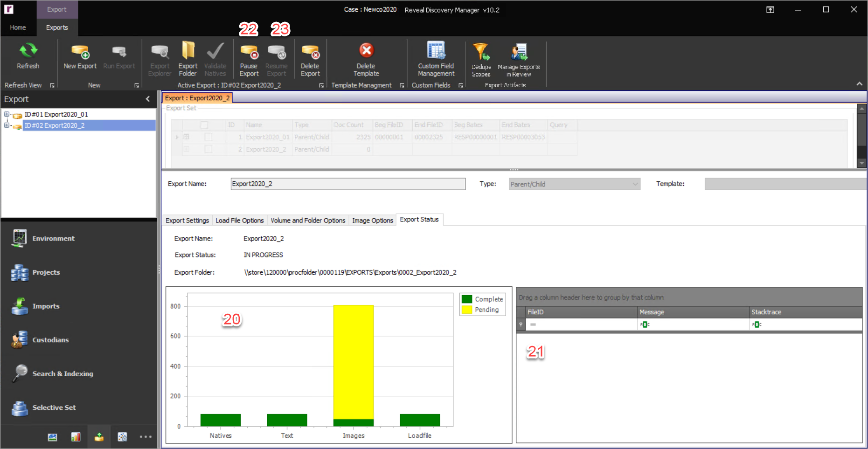Screen dimensions: 868x449
Task: Select the Export : Export2020_2 document tab
Action: tap(197, 98)
